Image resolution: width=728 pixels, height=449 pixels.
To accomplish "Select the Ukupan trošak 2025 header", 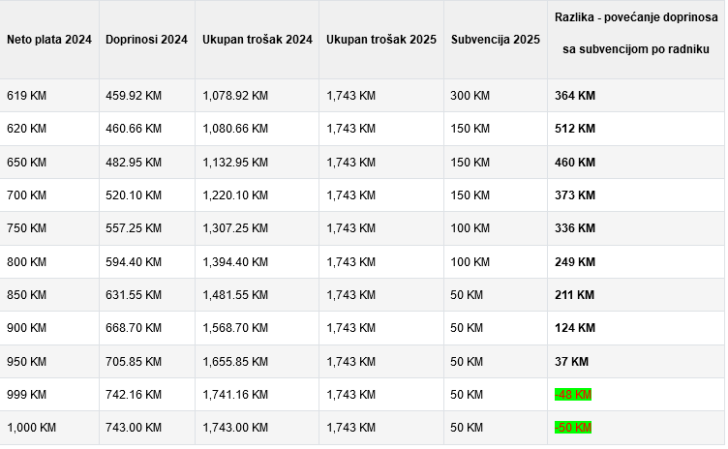I will coord(381,39).
